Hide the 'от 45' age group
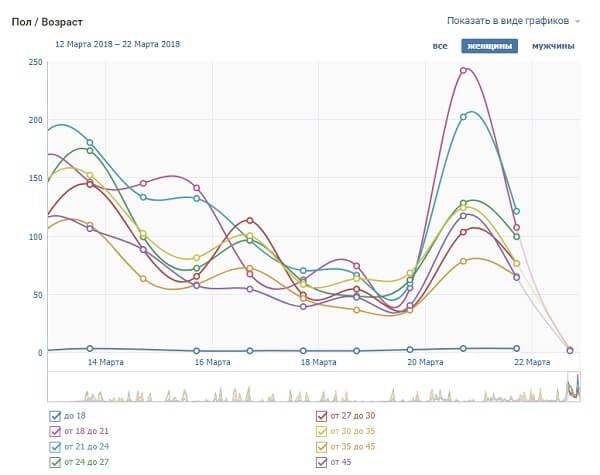The width and height of the screenshot is (600, 475). pyautogui.click(x=322, y=463)
